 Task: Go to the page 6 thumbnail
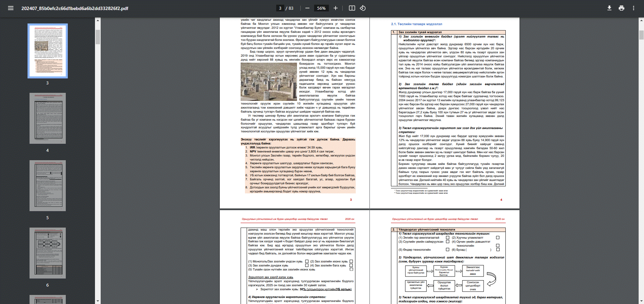pyautogui.click(x=48, y=253)
